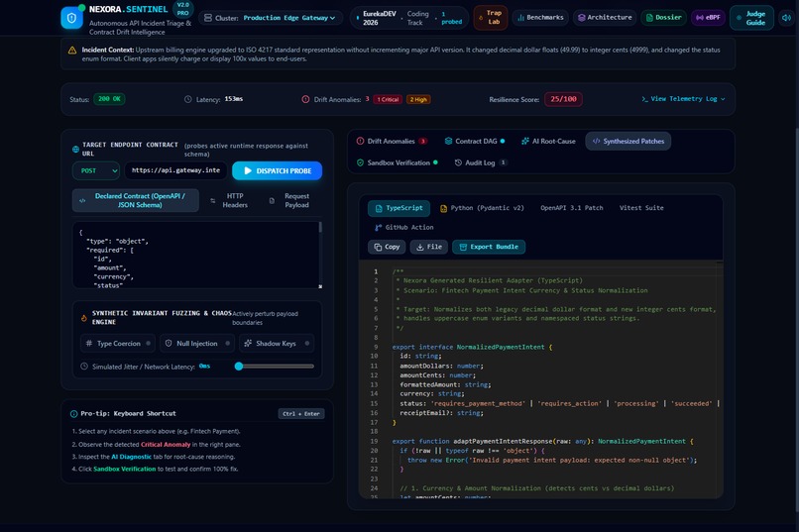
Task: Copy the generated code
Action: pos(387,247)
